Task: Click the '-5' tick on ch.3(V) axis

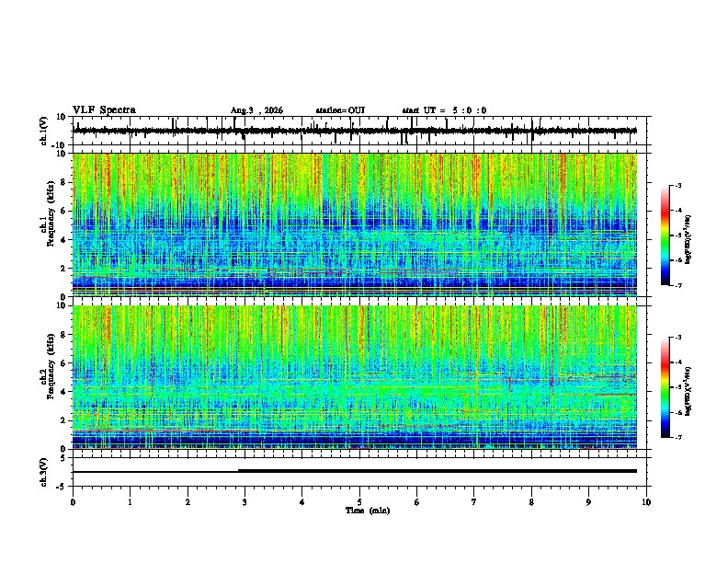Action: click(x=62, y=486)
